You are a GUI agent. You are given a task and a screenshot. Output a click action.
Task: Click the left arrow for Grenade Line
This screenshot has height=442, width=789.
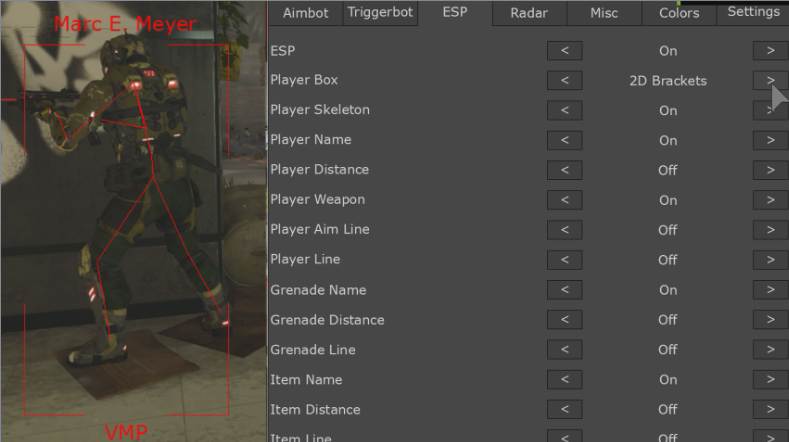coord(565,349)
